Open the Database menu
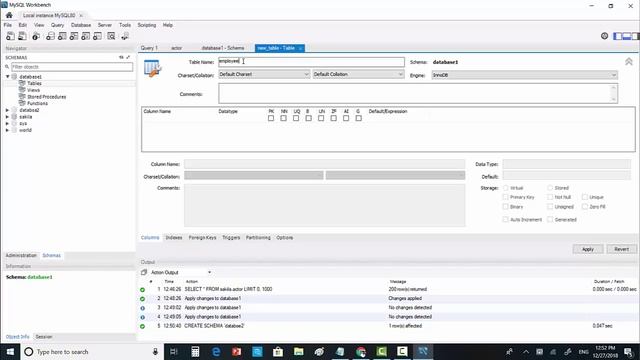640x360 pixels. tap(81, 25)
